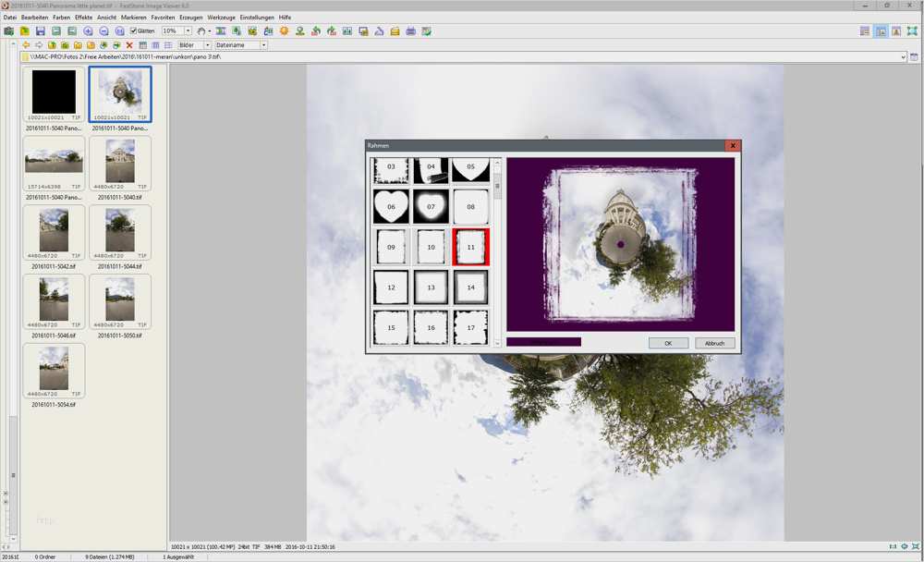Viewport: 924px width, 562px height.
Task: Open the 10% zoom level dropdown
Action: tap(188, 31)
